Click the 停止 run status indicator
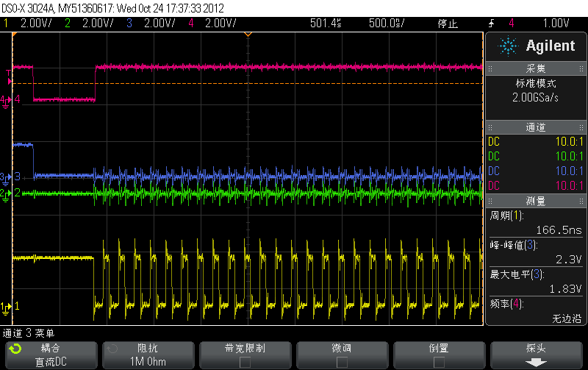 pyautogui.click(x=448, y=24)
